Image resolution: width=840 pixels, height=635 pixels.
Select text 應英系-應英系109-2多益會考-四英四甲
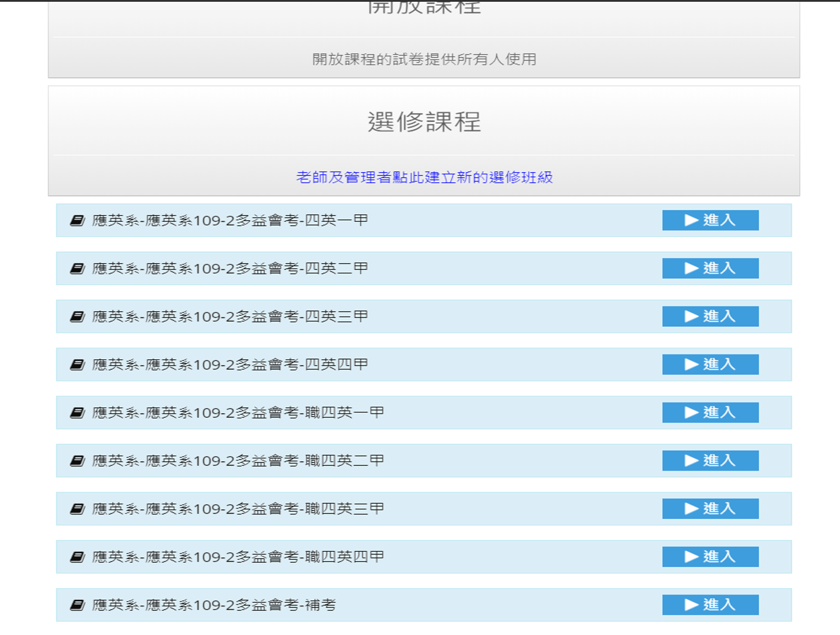[230, 365]
